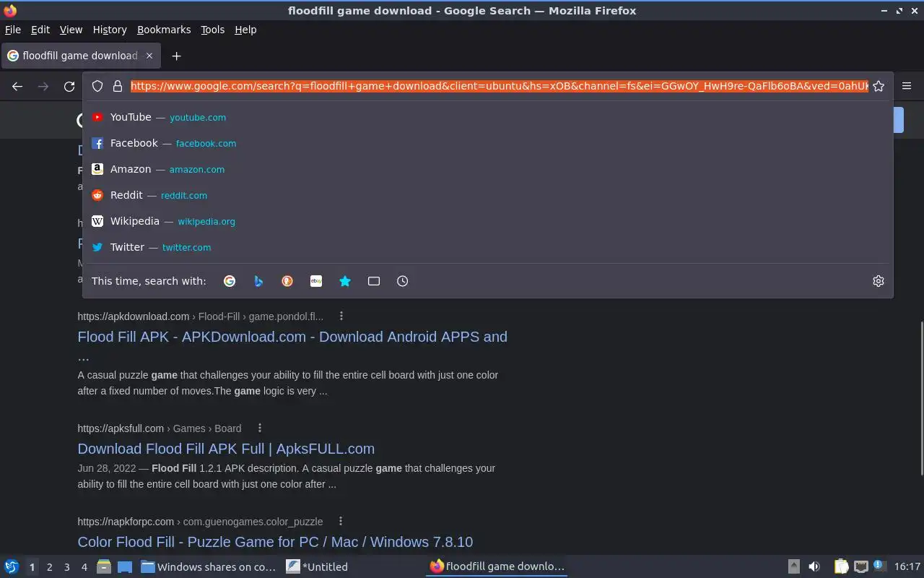Search this time with Google icon
The image size is (924, 578).
[x=230, y=281]
